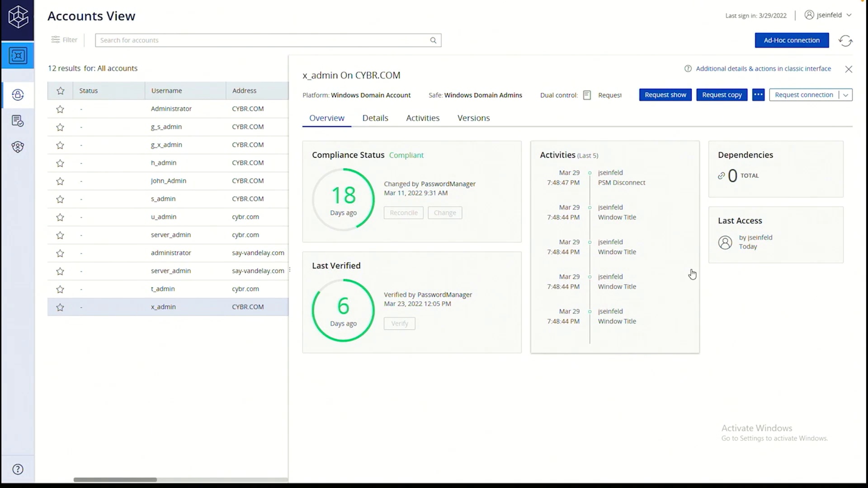Toggle favorite star for x_admin row

[60, 307]
